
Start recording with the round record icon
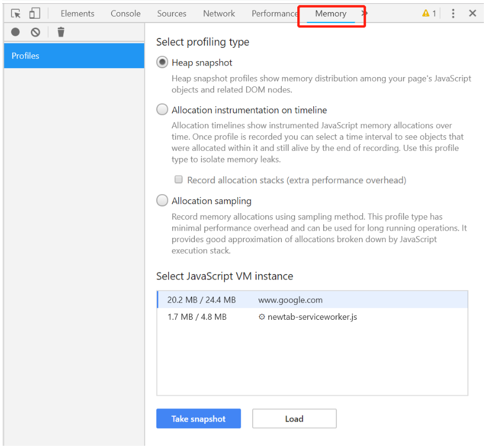point(15,32)
